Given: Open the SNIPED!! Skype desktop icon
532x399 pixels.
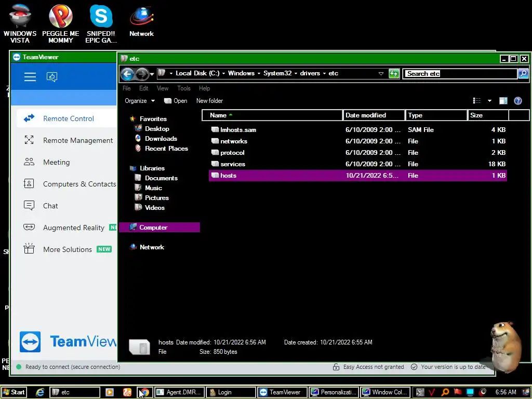Looking at the screenshot, I should click(x=101, y=22).
